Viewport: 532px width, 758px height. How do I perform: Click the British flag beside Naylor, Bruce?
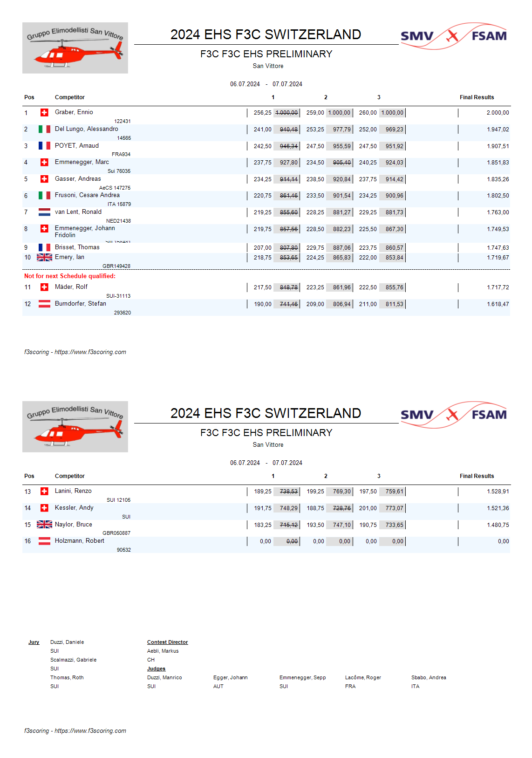[44, 525]
